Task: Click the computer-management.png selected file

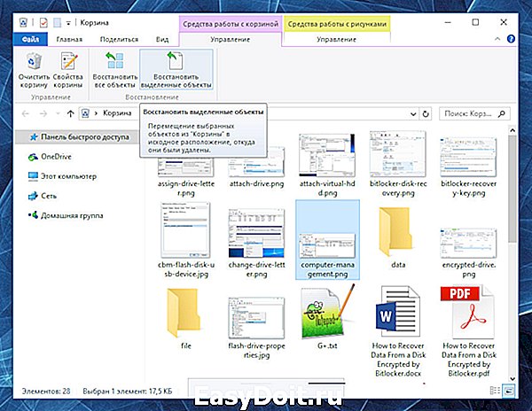Action: click(x=327, y=240)
